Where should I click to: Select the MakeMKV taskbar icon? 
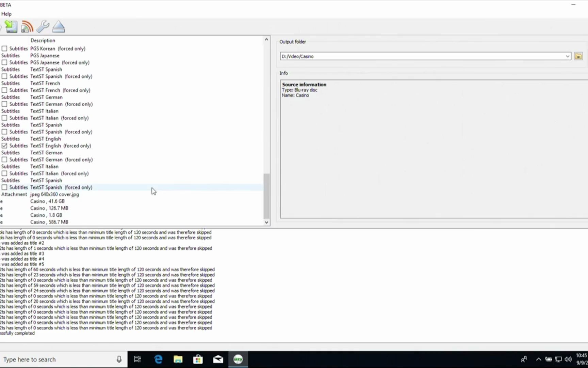tap(238, 359)
